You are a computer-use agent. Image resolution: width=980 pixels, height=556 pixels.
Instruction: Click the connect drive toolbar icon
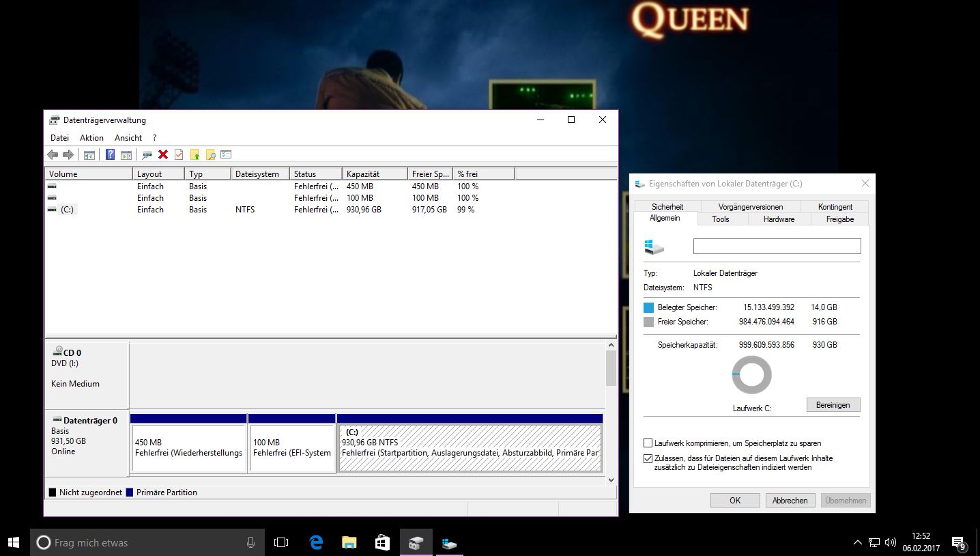(147, 155)
